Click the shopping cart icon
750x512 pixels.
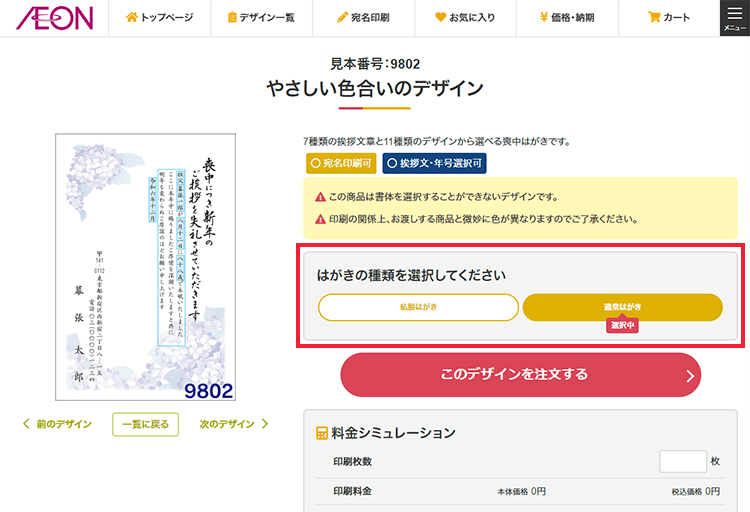(654, 17)
